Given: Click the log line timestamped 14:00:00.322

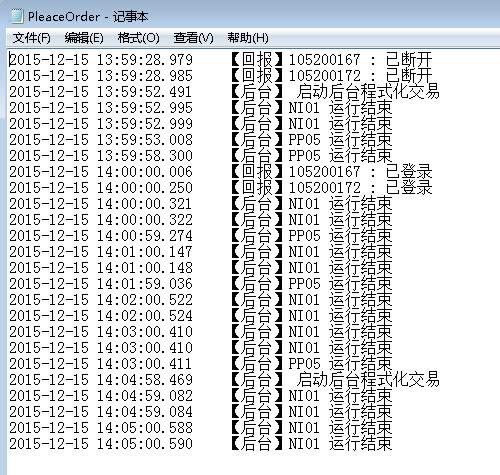Looking at the screenshot, I should [201, 220].
